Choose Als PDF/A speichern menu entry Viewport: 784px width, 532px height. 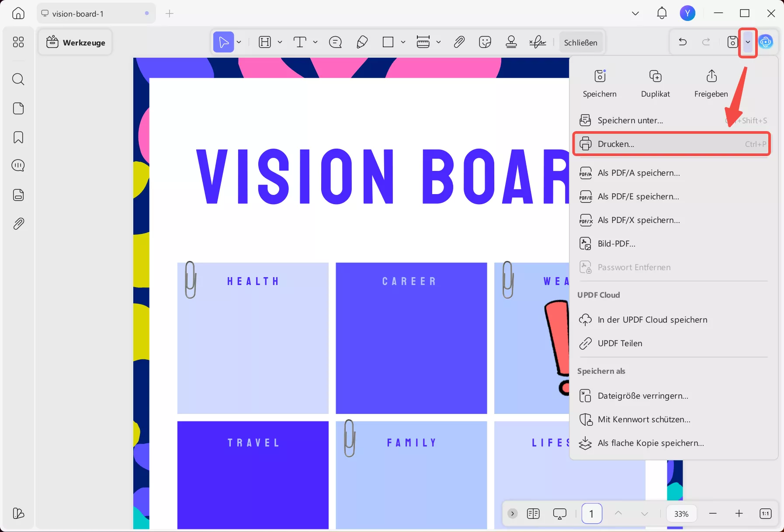click(x=638, y=173)
